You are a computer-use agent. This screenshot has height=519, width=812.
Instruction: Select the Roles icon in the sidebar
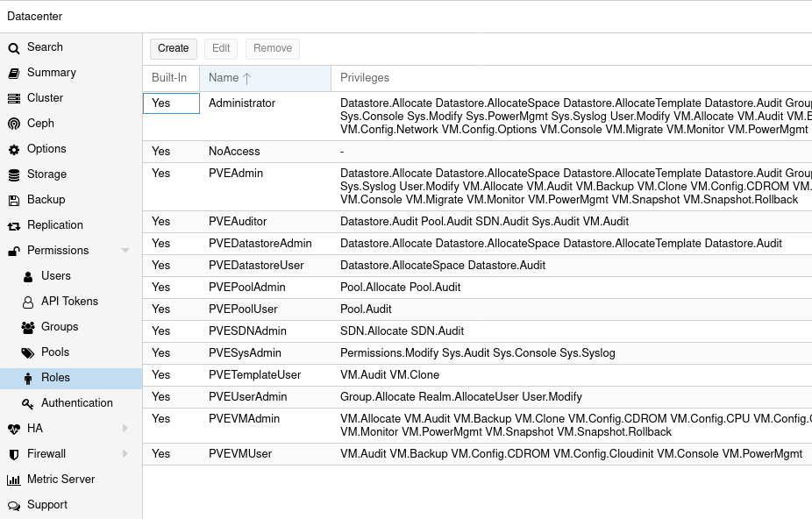[x=28, y=377]
